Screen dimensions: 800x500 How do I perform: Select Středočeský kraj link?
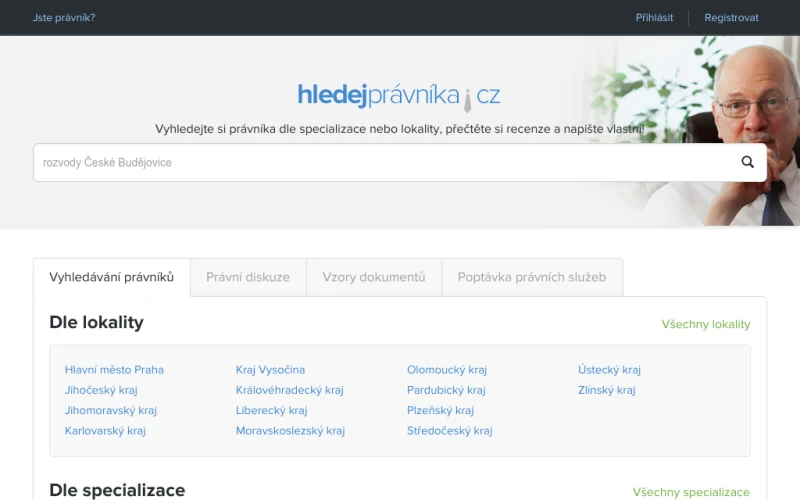449,431
